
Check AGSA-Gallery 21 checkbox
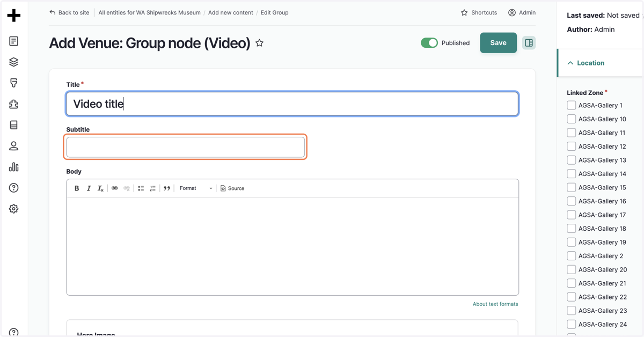coord(572,283)
